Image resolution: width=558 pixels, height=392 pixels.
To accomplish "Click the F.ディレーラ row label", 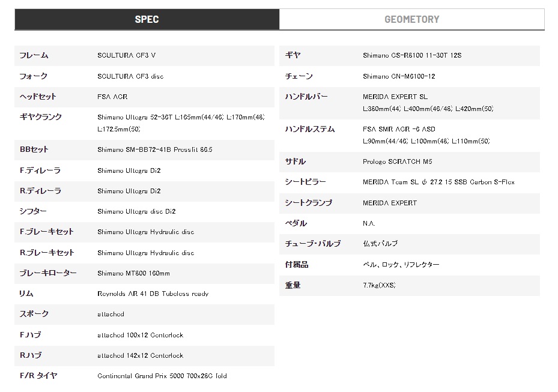I will coord(40,170).
